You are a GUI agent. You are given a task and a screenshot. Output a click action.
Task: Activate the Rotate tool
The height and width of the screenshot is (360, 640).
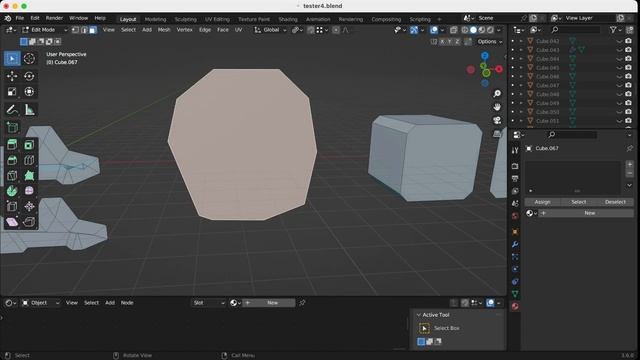29,76
